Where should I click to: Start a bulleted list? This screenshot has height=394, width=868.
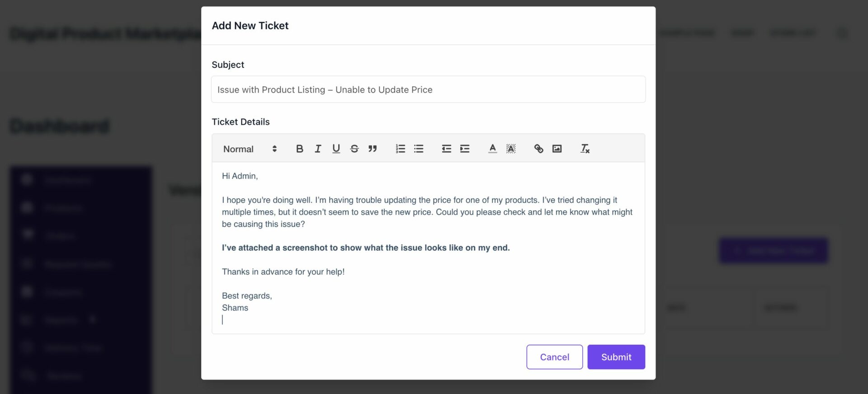[419, 149]
